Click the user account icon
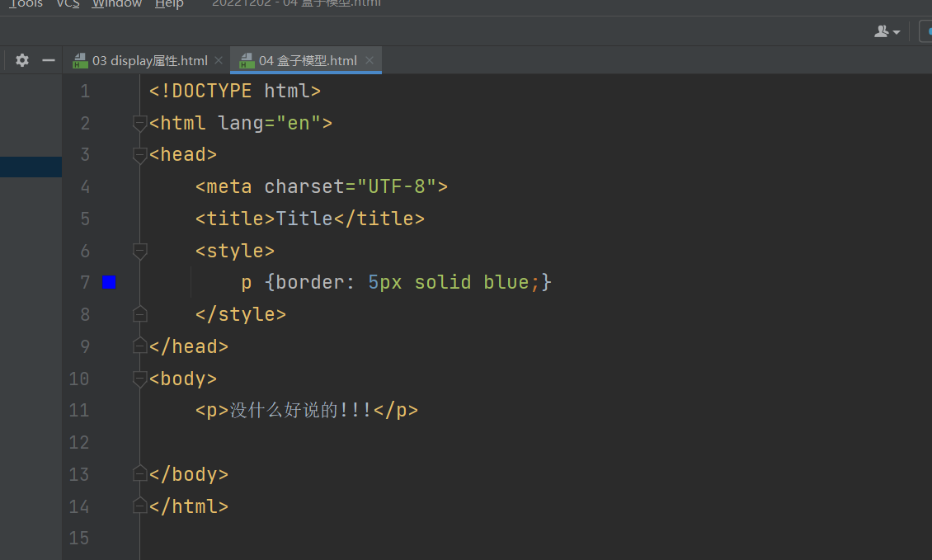This screenshot has height=560, width=932. (887, 31)
